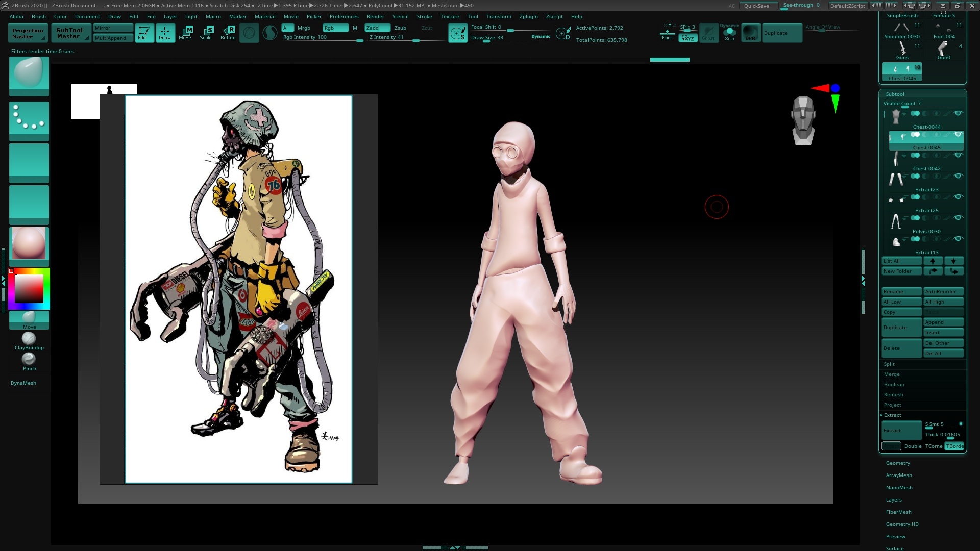Open the dotted stroke type selector

(29, 121)
